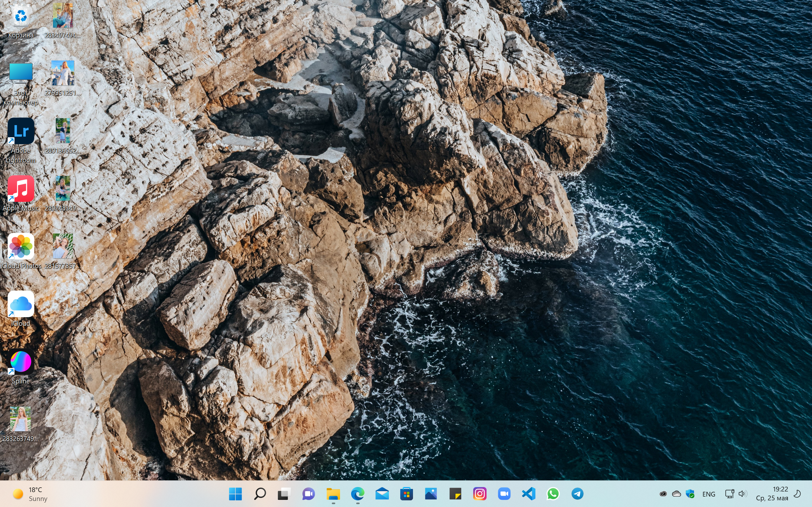The image size is (812, 507).
Task: Open Visual Studio Code from taskbar
Action: [x=528, y=494]
